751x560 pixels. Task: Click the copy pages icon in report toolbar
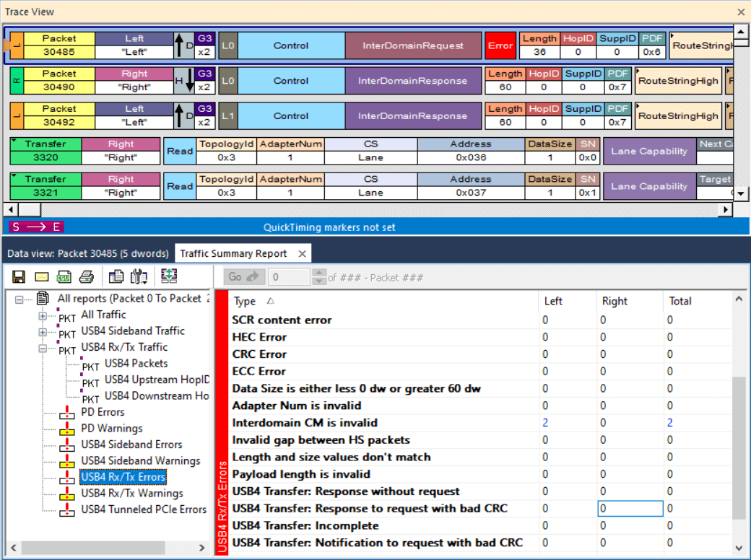pyautogui.click(x=116, y=276)
